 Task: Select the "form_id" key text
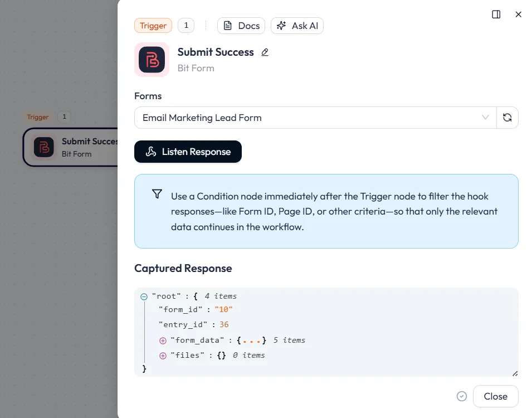point(180,310)
